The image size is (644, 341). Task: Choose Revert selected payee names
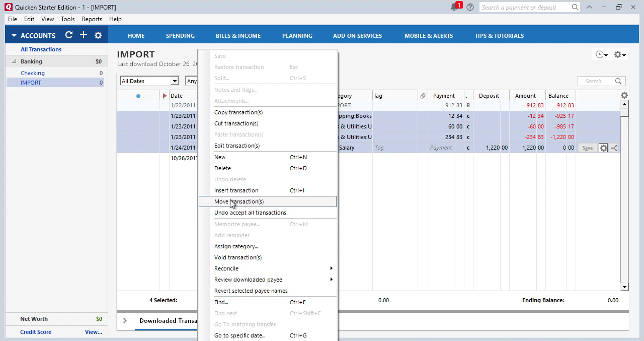(268, 291)
